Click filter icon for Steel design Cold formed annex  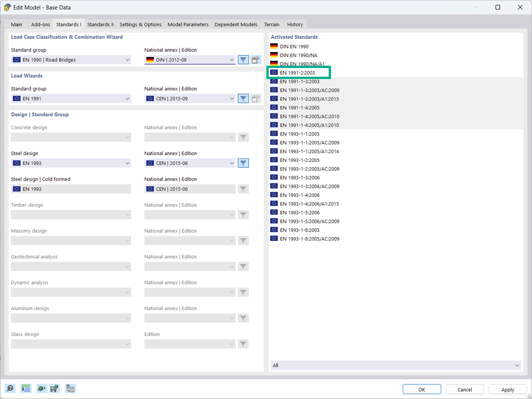tap(243, 189)
